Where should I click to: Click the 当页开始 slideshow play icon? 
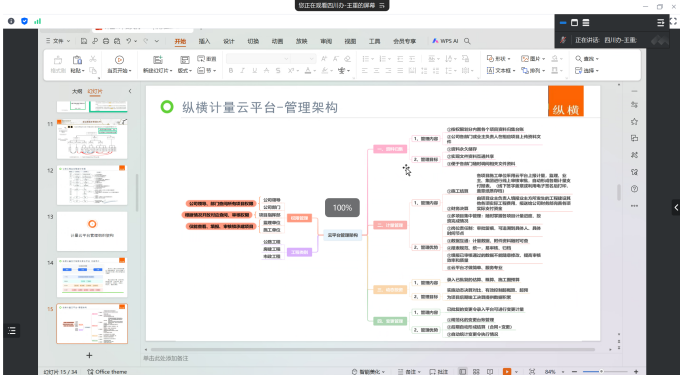click(x=119, y=60)
